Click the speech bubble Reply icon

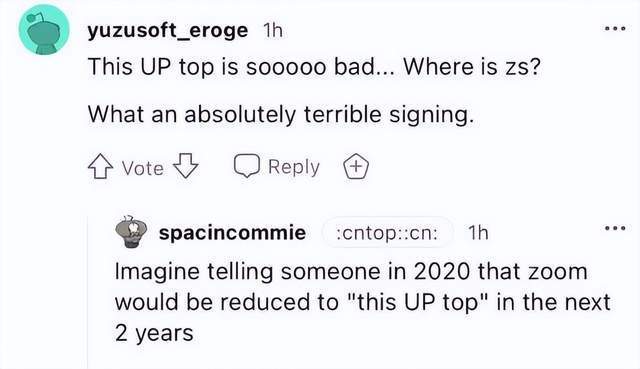coord(247,166)
